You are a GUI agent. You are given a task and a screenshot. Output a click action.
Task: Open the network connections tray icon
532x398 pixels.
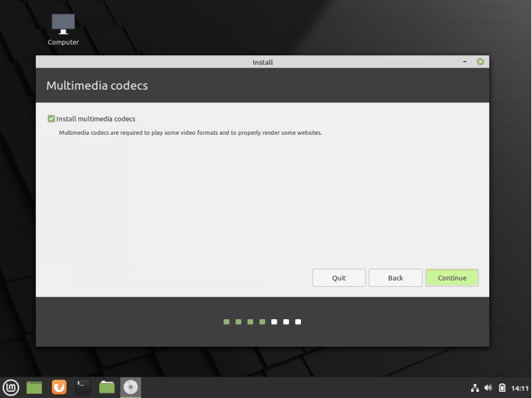pyautogui.click(x=475, y=388)
